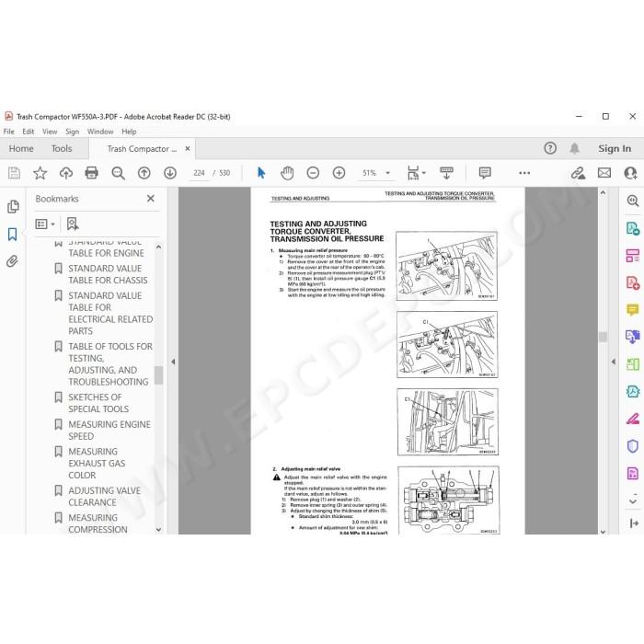Zoom in with plus button
The image size is (644, 644).
(339, 173)
